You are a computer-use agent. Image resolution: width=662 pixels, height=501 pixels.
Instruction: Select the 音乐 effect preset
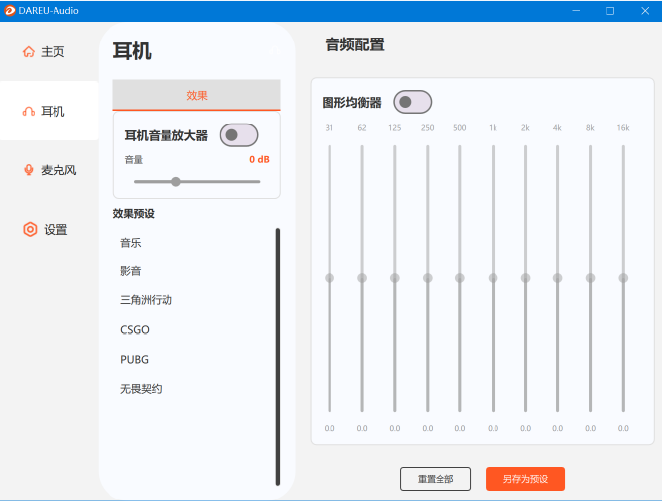pyautogui.click(x=131, y=242)
